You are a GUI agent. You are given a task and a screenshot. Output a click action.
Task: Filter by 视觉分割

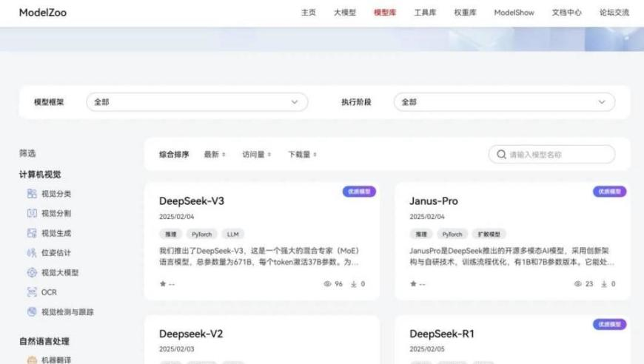click(x=56, y=213)
